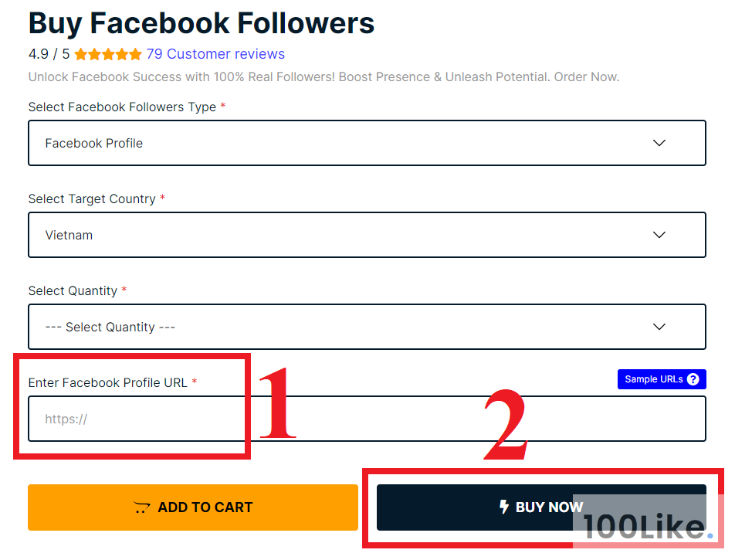The height and width of the screenshot is (560, 735).
Task: Focus the Facebook Profile URL input field
Action: [367, 419]
